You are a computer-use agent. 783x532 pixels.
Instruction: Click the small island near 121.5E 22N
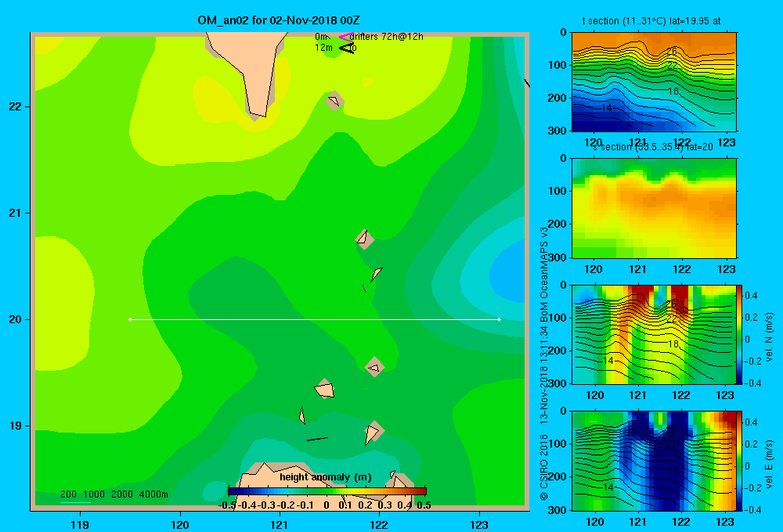pos(334,101)
